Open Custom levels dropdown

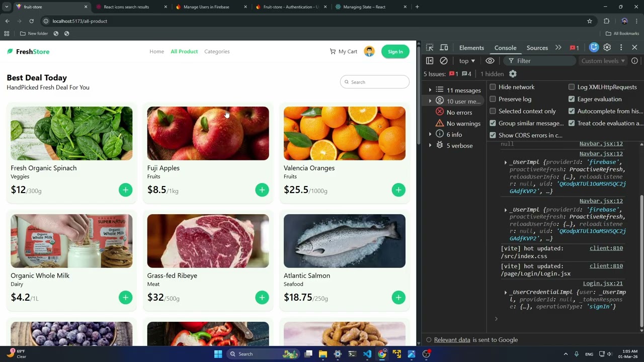[603, 61]
